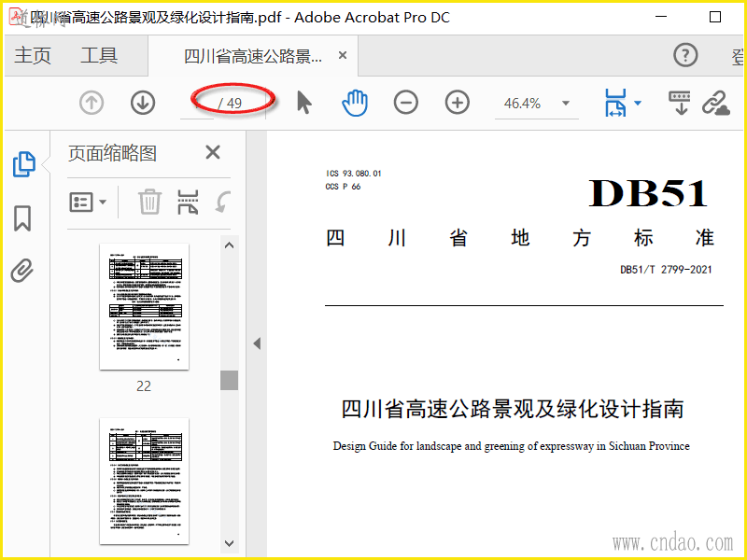Switch to the 工具 tab
The height and width of the screenshot is (560, 747).
point(99,55)
